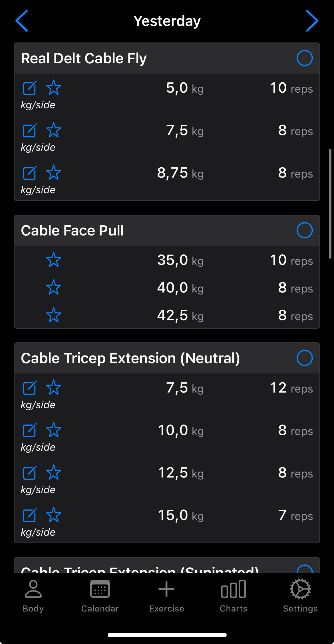Viewport: 334px width, 644px height.
Task: Open the 40,0 kg Face Pull set row
Action: [x=180, y=288]
